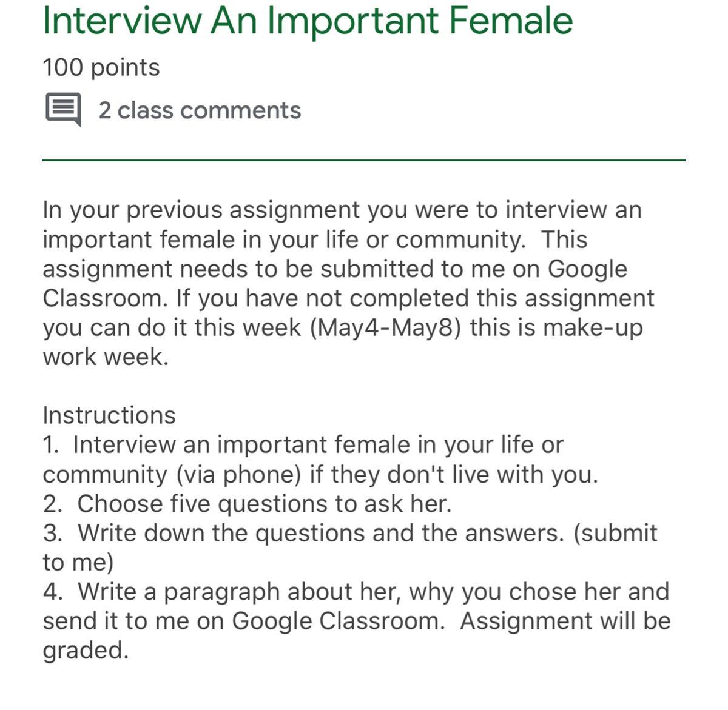The height and width of the screenshot is (710, 728).
Task: Click the green divider line under comments
Action: tap(364, 160)
